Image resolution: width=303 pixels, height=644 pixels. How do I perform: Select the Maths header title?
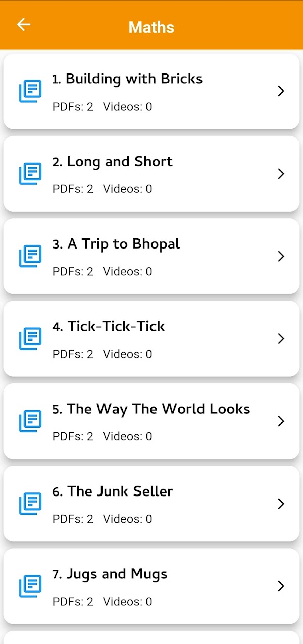151,27
